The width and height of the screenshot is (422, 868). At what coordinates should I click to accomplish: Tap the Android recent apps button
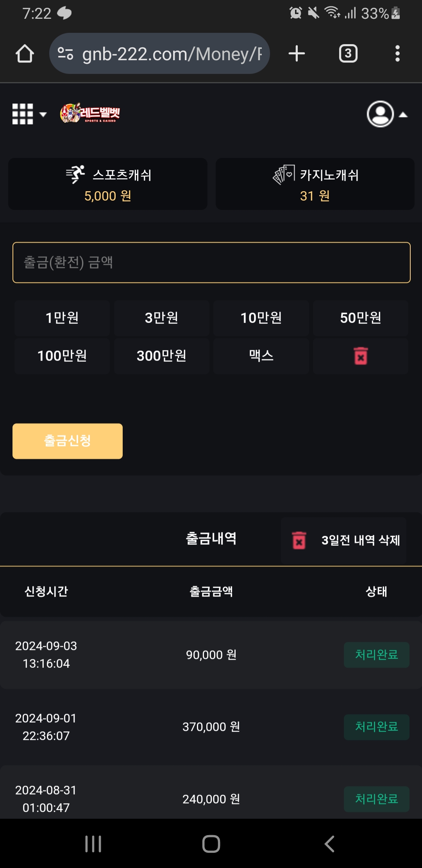tap(93, 844)
